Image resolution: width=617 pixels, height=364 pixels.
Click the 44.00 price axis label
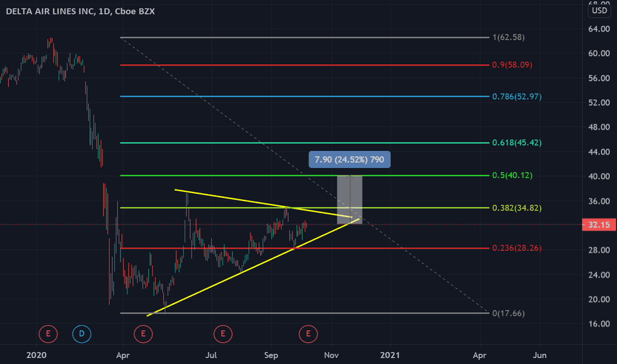(x=599, y=152)
